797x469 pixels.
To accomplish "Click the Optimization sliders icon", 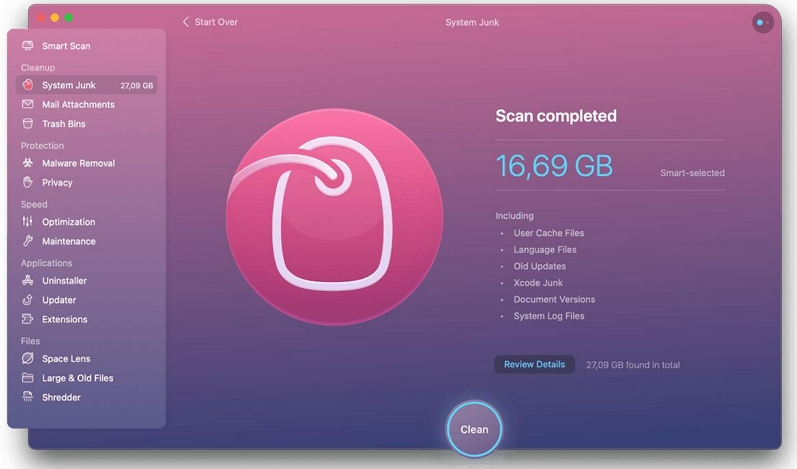I will point(27,222).
